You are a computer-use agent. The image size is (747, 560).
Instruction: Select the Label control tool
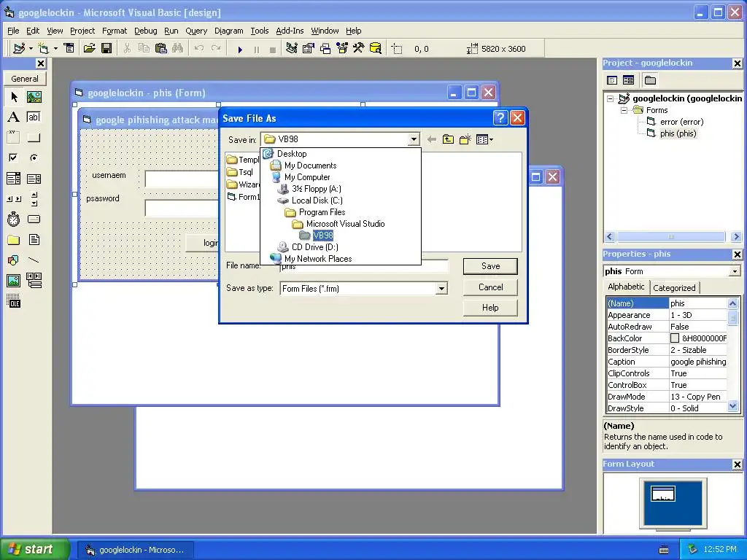(14, 117)
